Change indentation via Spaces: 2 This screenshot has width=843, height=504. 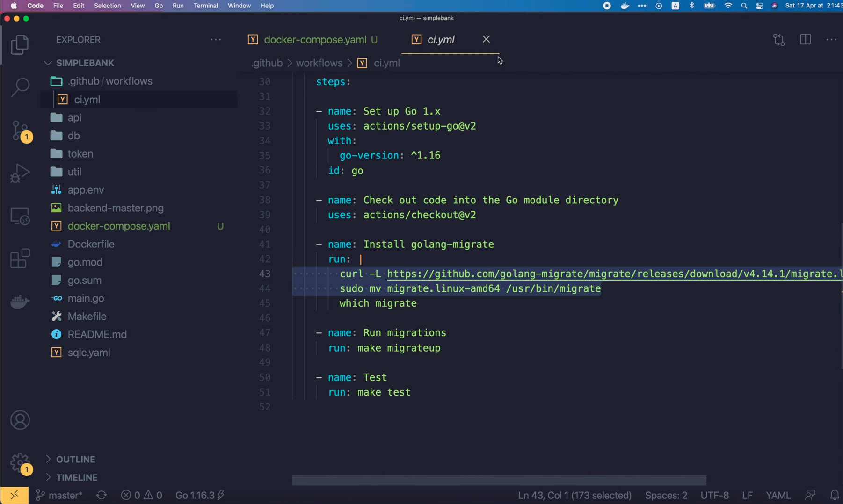point(666,495)
